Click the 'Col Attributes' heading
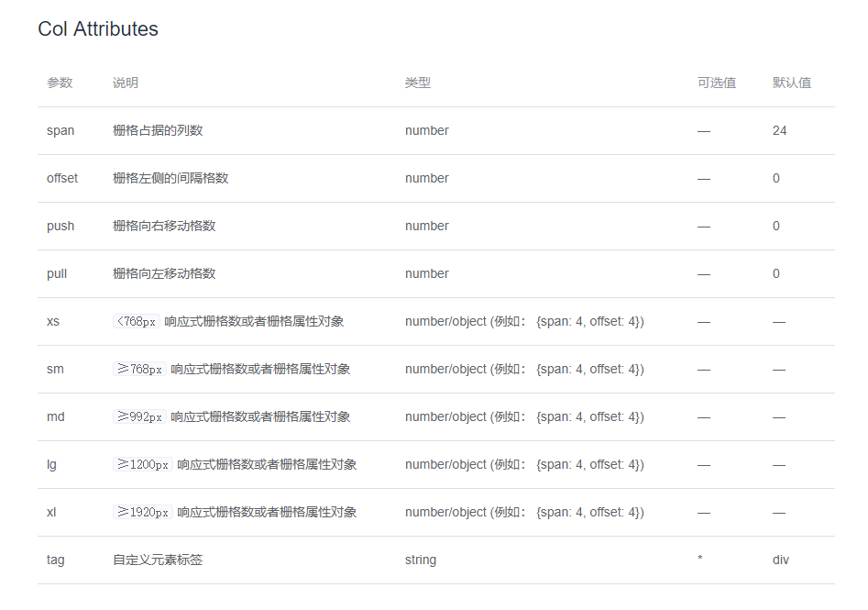Image resolution: width=868 pixels, height=610 pixels. [98, 28]
